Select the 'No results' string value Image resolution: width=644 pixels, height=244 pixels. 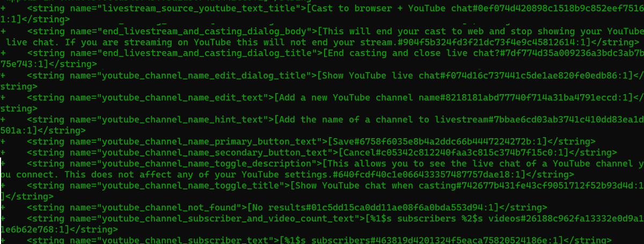tap(279, 208)
